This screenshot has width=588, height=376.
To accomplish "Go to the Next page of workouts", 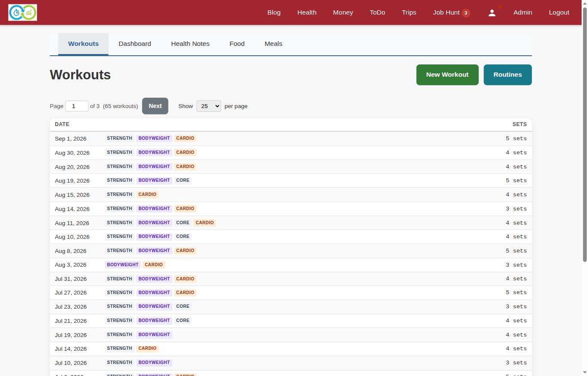I will point(155,106).
